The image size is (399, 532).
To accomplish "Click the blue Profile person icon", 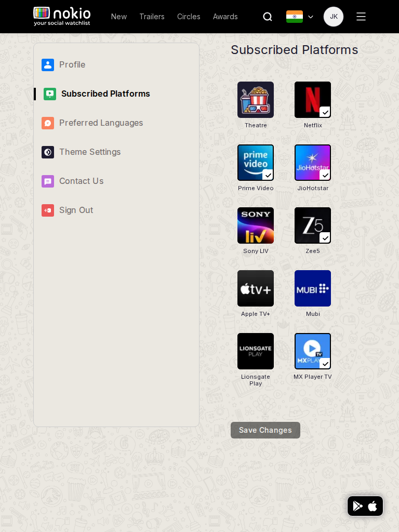I will pyautogui.click(x=48, y=65).
